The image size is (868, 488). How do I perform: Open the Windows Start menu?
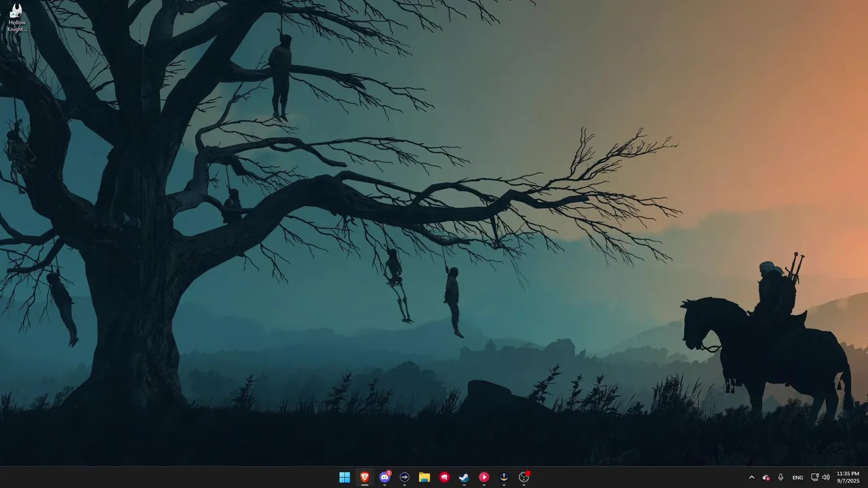click(x=344, y=477)
